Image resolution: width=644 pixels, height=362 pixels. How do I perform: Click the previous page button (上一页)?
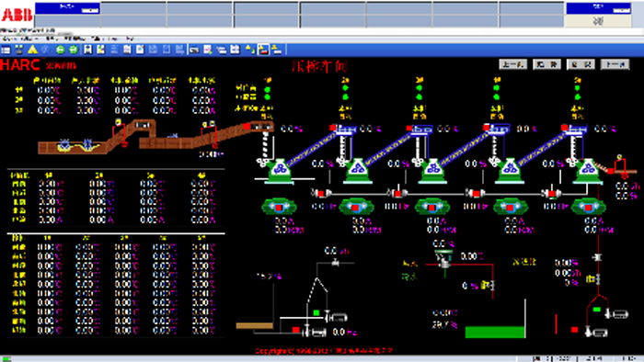513,64
